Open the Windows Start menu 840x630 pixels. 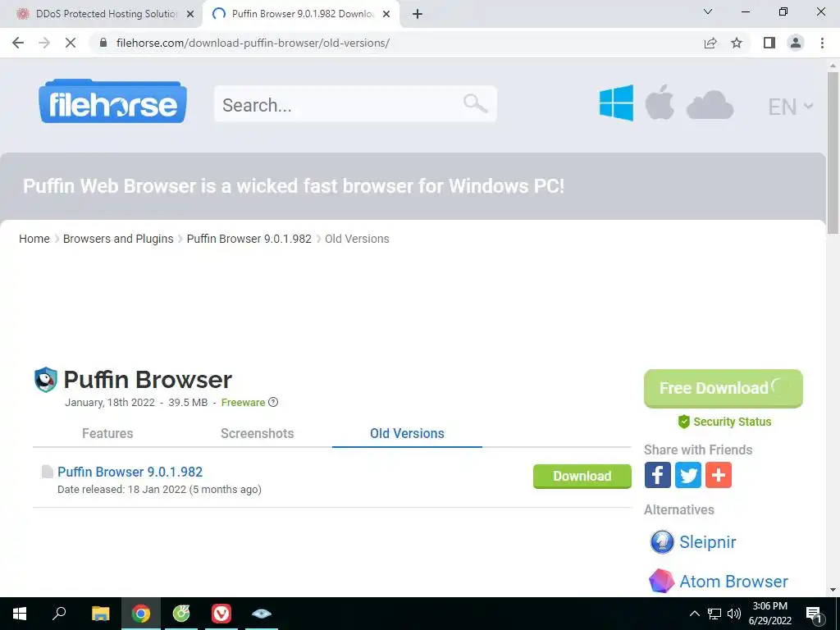tap(20, 614)
